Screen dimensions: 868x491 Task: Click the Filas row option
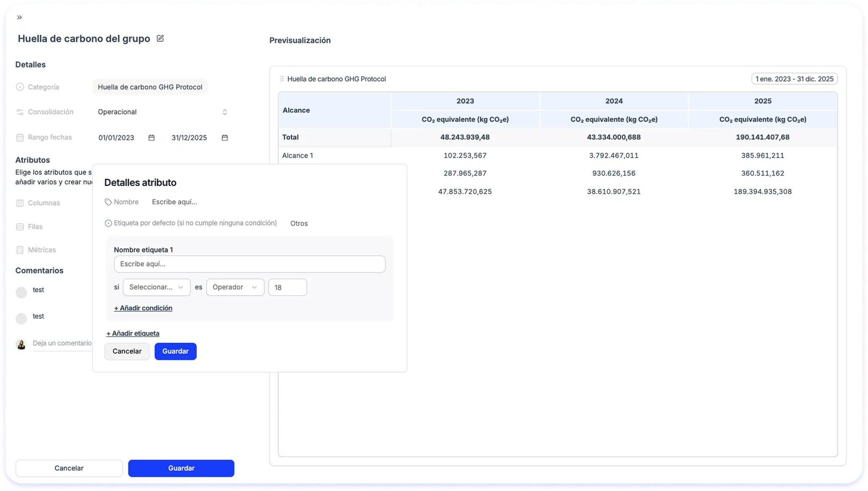pyautogui.click(x=35, y=226)
